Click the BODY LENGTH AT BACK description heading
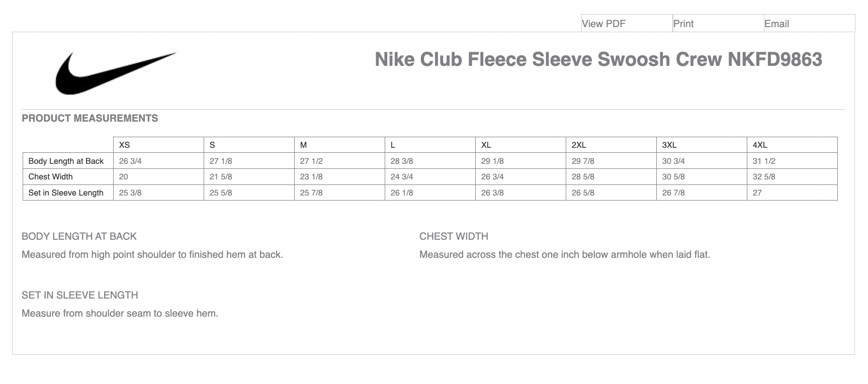Screen dimensions: 868x384 tap(79, 236)
